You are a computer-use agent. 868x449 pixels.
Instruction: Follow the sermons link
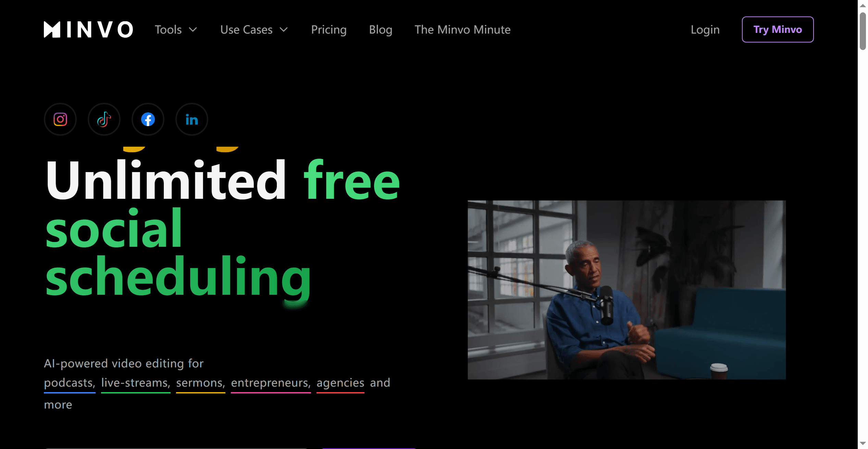coord(201,383)
